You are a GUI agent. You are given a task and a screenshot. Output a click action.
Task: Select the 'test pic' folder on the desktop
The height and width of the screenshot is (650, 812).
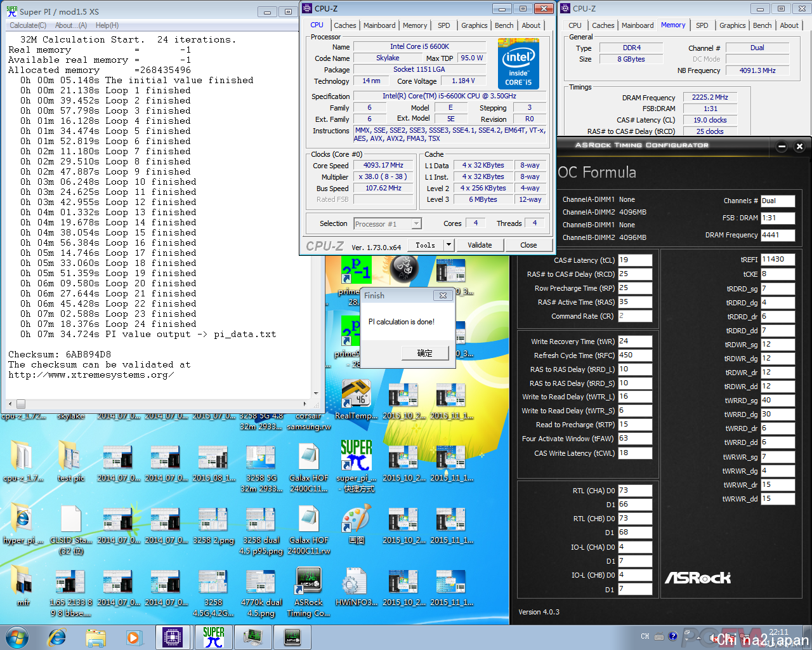[x=70, y=461]
